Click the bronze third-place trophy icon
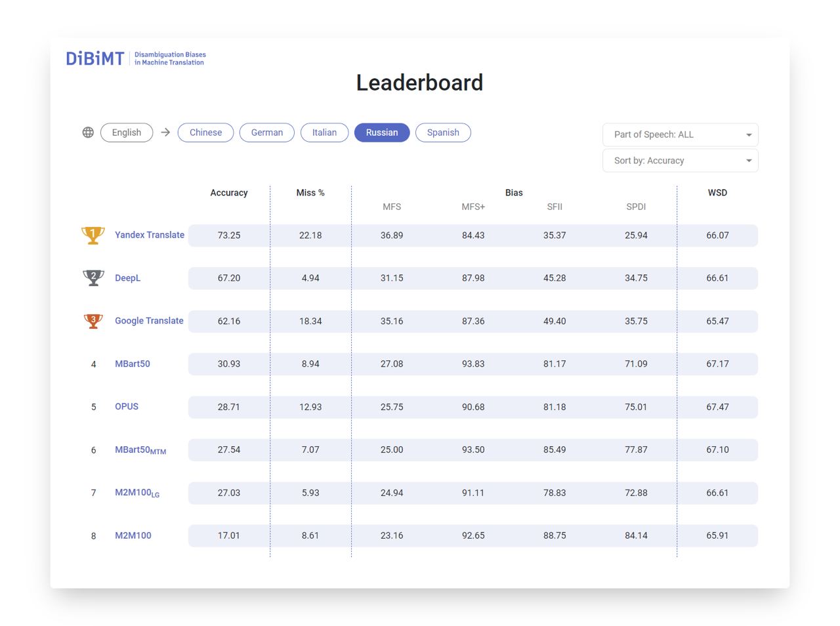 [x=93, y=321]
